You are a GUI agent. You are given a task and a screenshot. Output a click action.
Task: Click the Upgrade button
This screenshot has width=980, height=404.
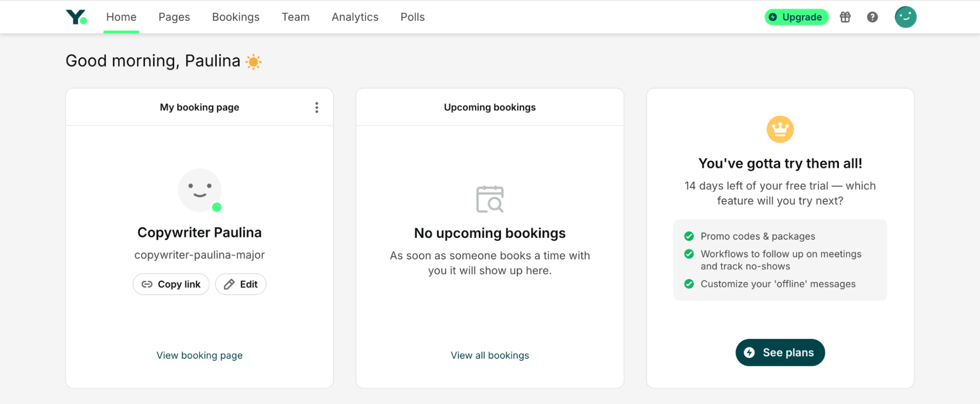coord(796,17)
